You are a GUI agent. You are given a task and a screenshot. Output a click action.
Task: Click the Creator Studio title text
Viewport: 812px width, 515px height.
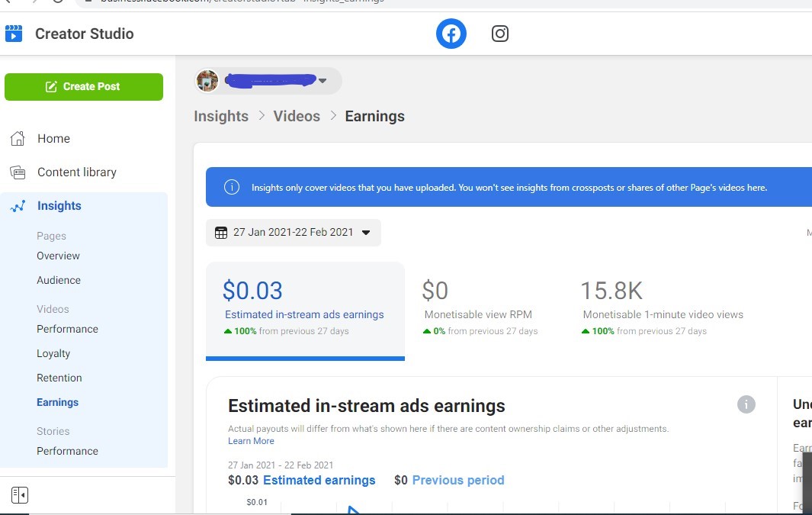(x=85, y=34)
